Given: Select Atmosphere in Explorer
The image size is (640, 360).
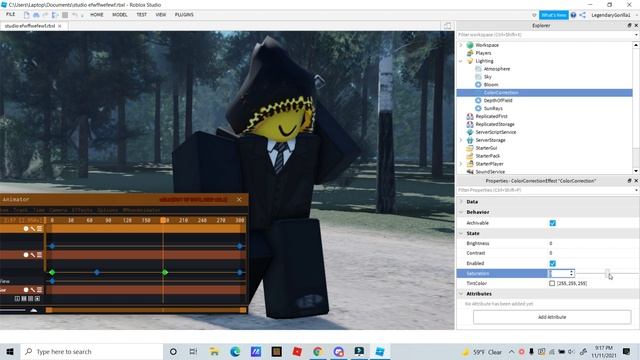Looking at the screenshot, I should point(497,69).
